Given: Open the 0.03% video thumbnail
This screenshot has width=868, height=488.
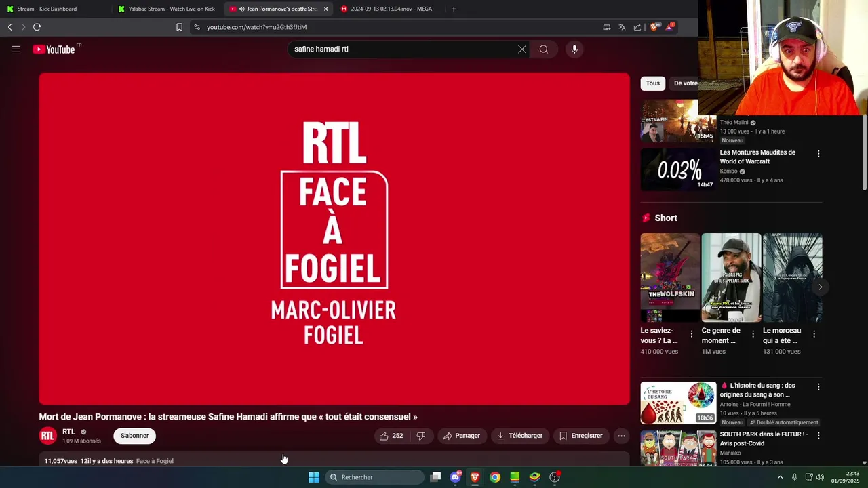Looking at the screenshot, I should 678,169.
